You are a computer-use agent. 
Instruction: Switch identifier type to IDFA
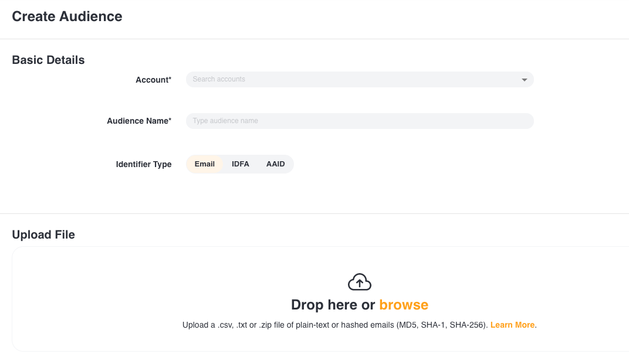pyautogui.click(x=241, y=164)
